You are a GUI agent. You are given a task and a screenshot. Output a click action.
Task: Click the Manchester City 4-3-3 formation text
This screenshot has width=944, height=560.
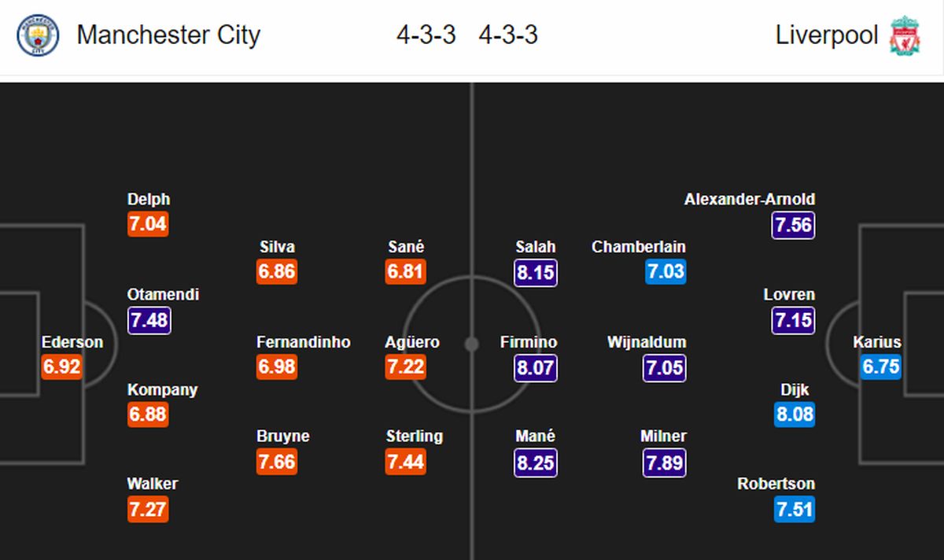tap(426, 35)
